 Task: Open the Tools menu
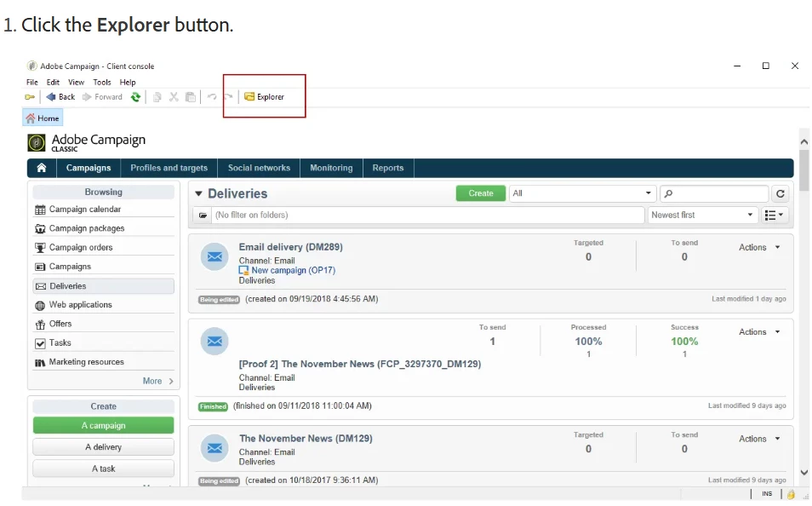[x=102, y=82]
